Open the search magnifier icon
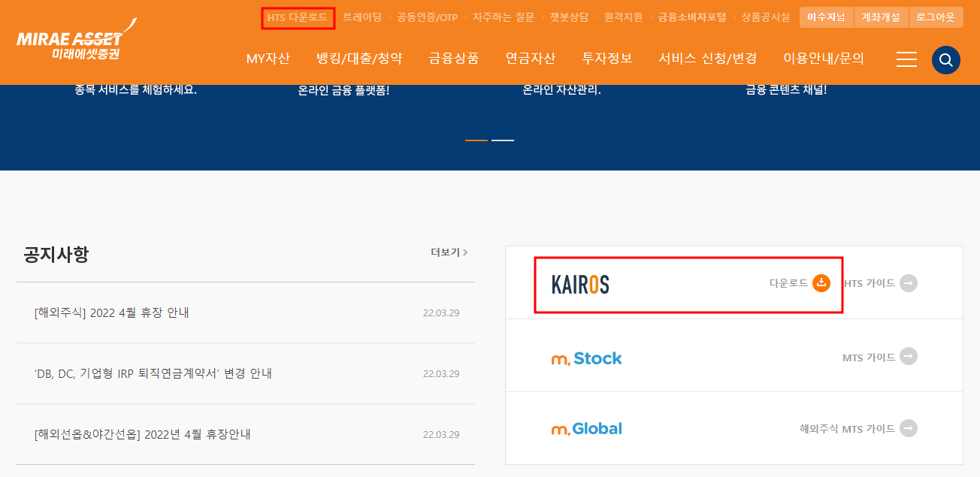The height and width of the screenshot is (477, 980). click(946, 60)
